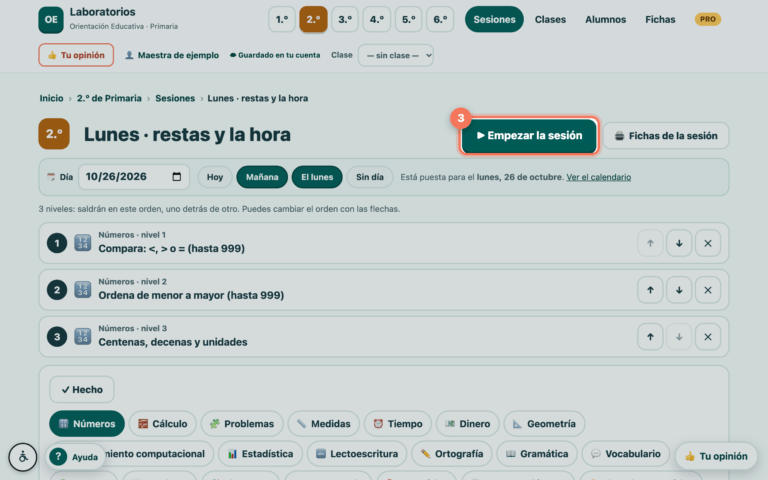Image resolution: width=768 pixels, height=480 pixels.
Task: Move 'Ordena de menor a mayor' up
Action: (x=650, y=290)
